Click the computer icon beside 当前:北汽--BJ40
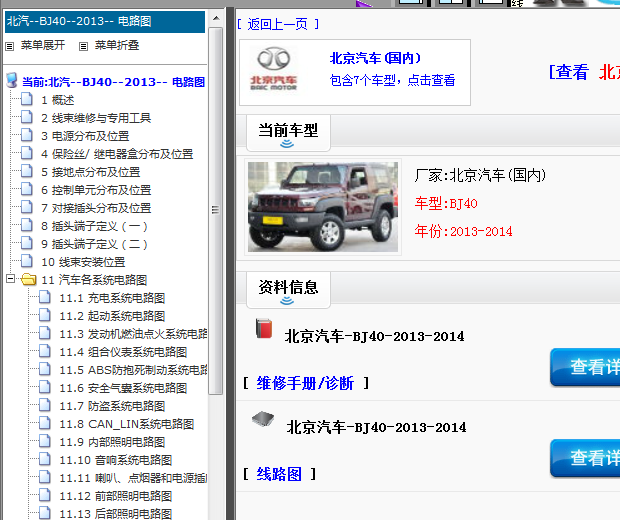The height and width of the screenshot is (520, 620). tap(12, 80)
